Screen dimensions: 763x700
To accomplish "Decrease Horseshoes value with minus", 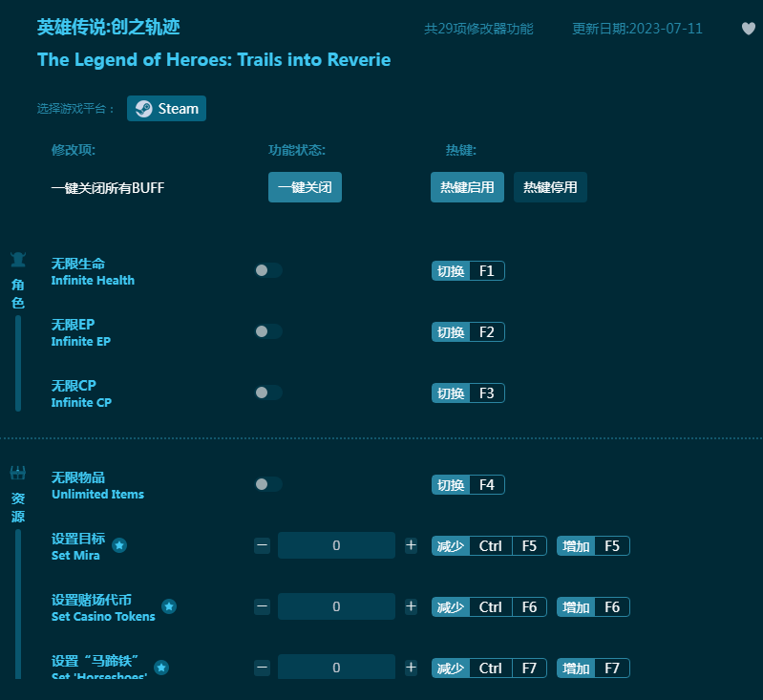I will pyautogui.click(x=263, y=668).
